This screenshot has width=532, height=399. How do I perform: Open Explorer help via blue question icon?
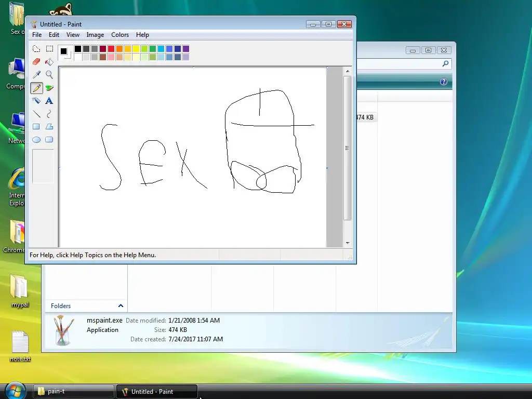[444, 82]
